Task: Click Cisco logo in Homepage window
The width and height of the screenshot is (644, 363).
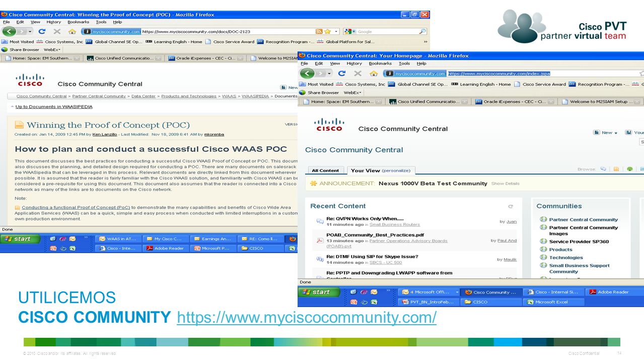Action: tap(329, 125)
